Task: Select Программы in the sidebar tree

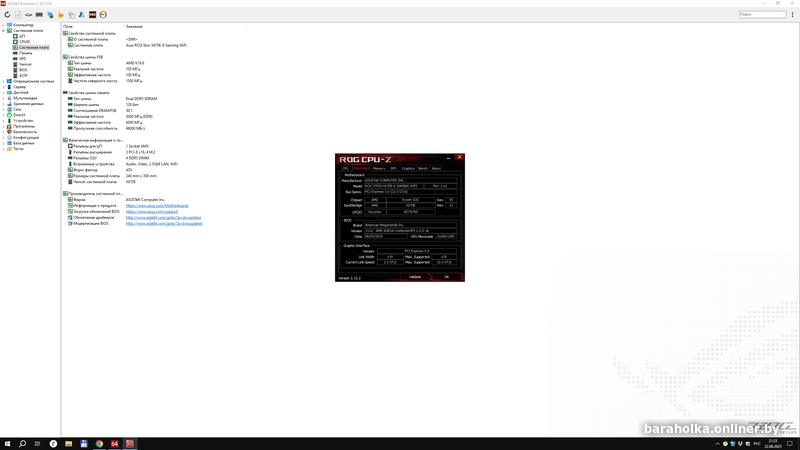Action: coord(24,126)
